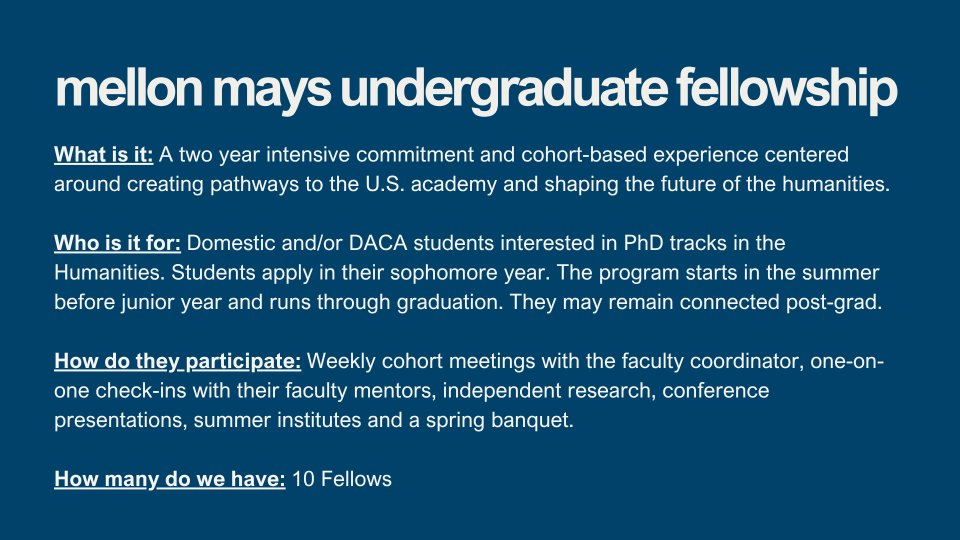The image size is (960, 540).
Task: Click the '10 Fellows' text
Action: 342,479
